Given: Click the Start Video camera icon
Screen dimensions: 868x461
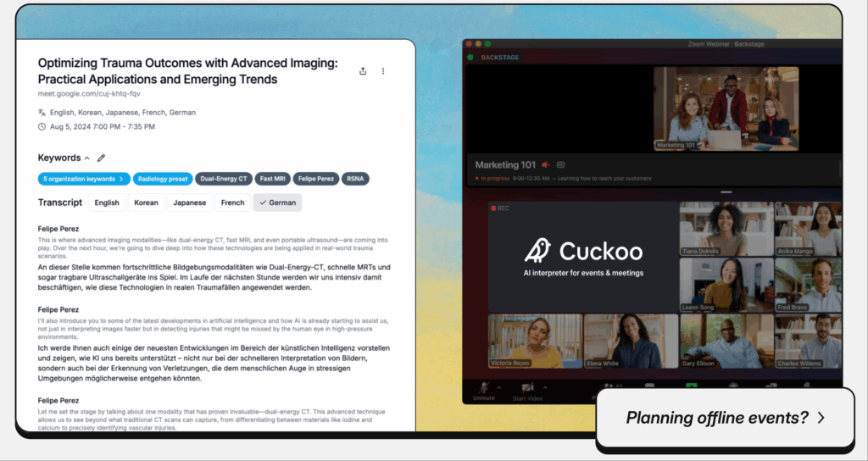Looking at the screenshot, I should (x=529, y=386).
